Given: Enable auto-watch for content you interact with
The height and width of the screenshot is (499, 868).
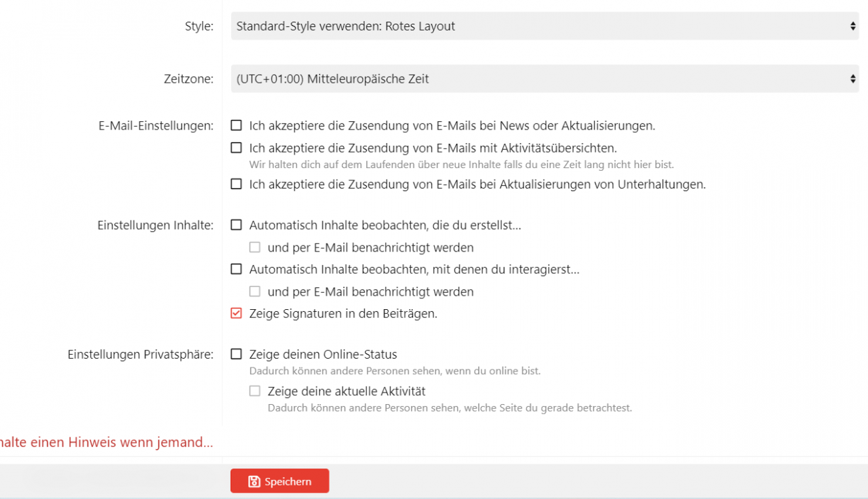Looking at the screenshot, I should (236, 269).
